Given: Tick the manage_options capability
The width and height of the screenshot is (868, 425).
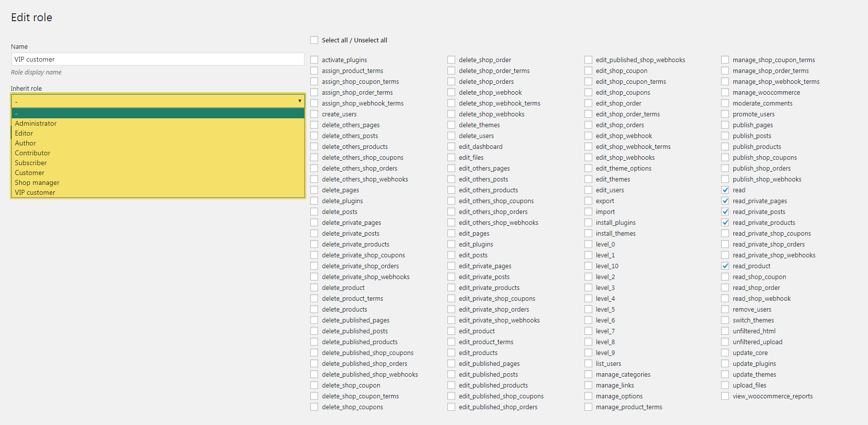Looking at the screenshot, I should pyautogui.click(x=588, y=396).
